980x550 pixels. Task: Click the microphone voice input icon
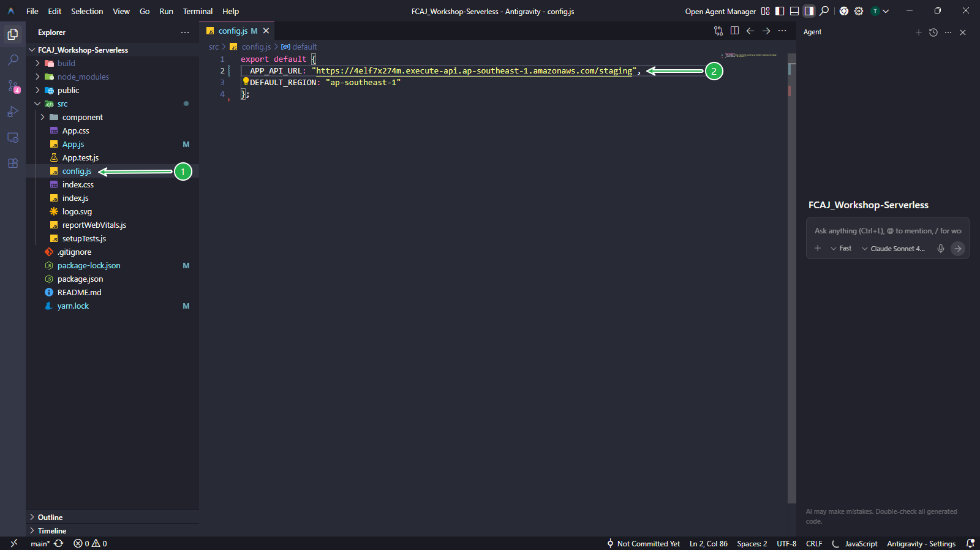pyautogui.click(x=941, y=248)
